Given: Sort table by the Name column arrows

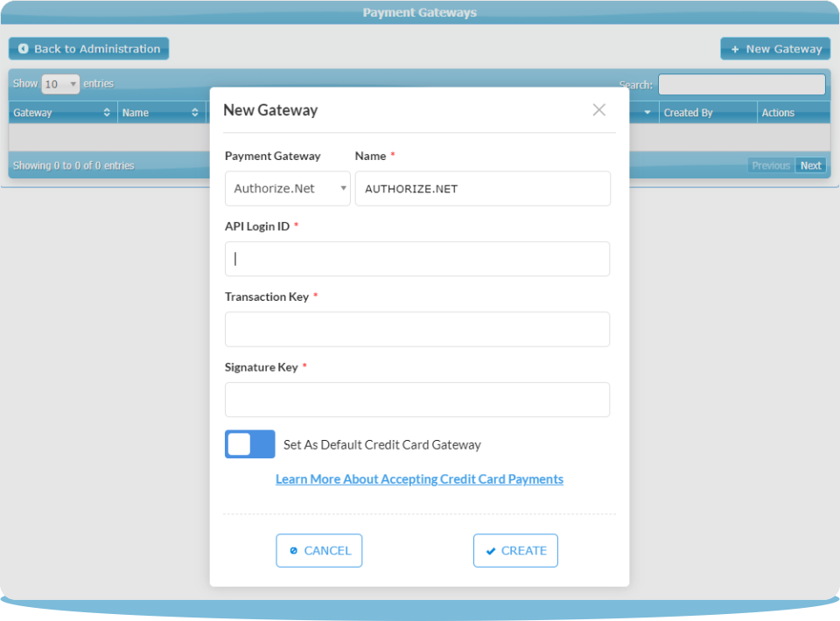Looking at the screenshot, I should click(194, 113).
